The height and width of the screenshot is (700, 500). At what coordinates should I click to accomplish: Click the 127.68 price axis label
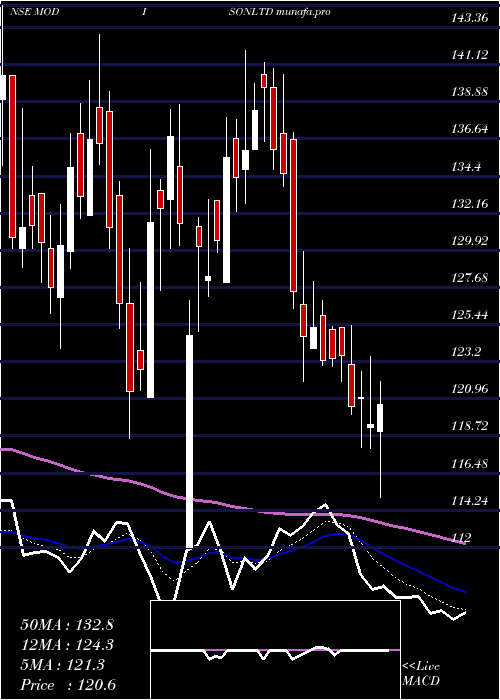point(469,278)
